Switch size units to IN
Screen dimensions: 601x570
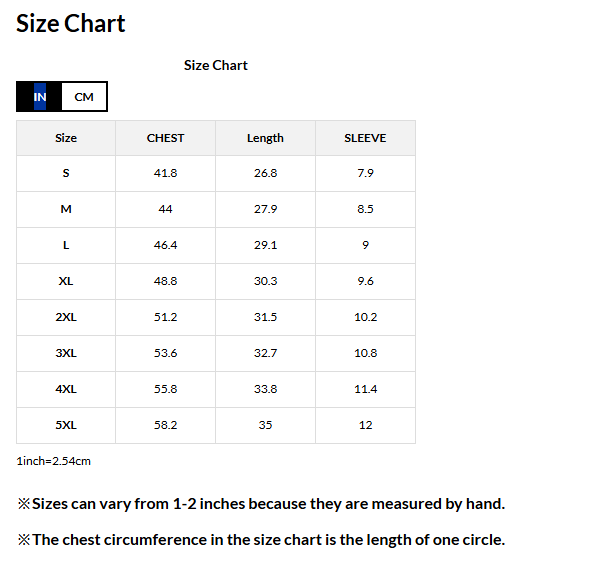point(40,97)
